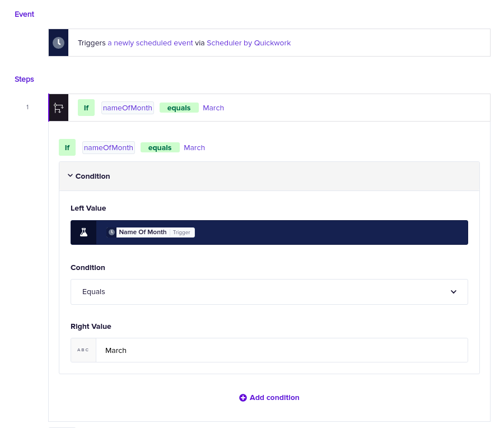
Task: Open the 'a newly scheduled event' link
Action: coord(150,43)
